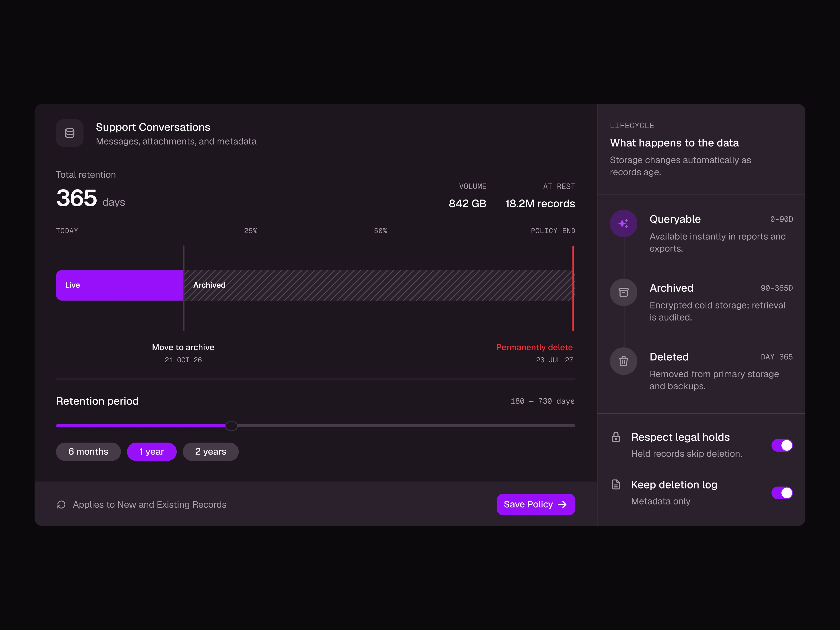Image resolution: width=840 pixels, height=630 pixels.
Task: Click the DAY 365 label
Action: tap(776, 357)
